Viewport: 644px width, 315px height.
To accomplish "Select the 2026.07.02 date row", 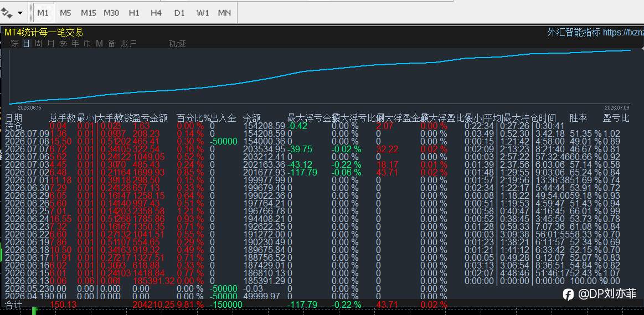I will (27, 173).
